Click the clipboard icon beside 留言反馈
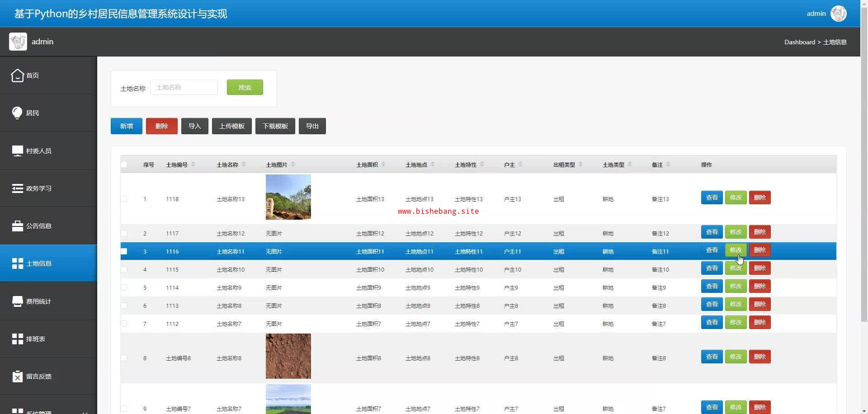The image size is (868, 414). [x=17, y=376]
